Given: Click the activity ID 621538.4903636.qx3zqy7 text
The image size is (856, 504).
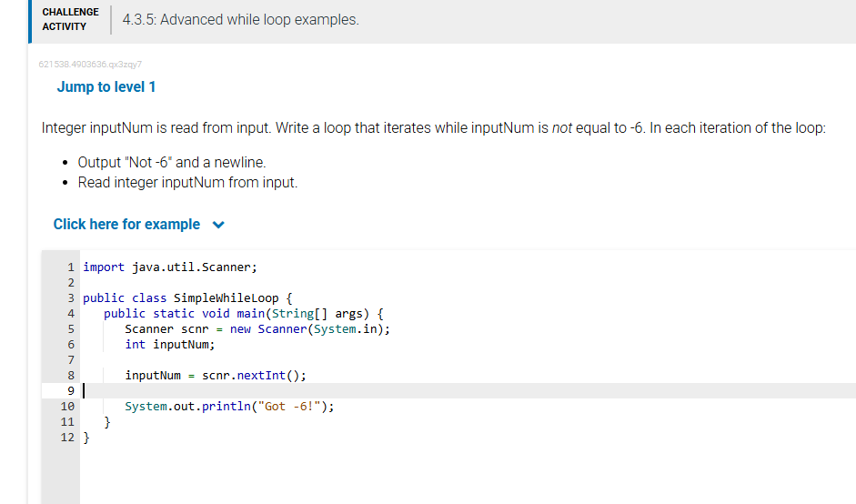Looking at the screenshot, I should tap(90, 65).
